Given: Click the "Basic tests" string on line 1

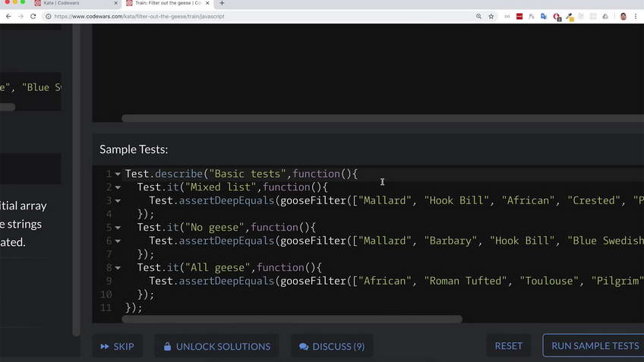Looking at the screenshot, I should tap(248, 174).
